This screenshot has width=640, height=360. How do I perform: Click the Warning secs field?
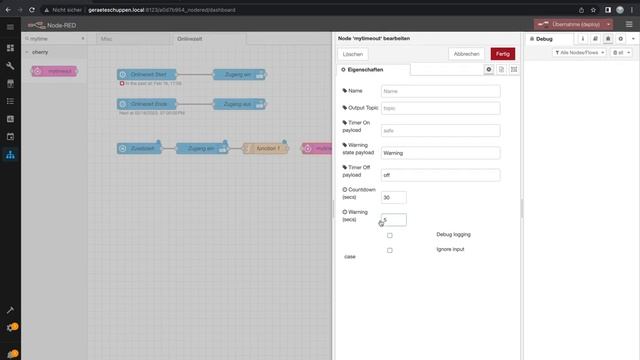tap(393, 220)
